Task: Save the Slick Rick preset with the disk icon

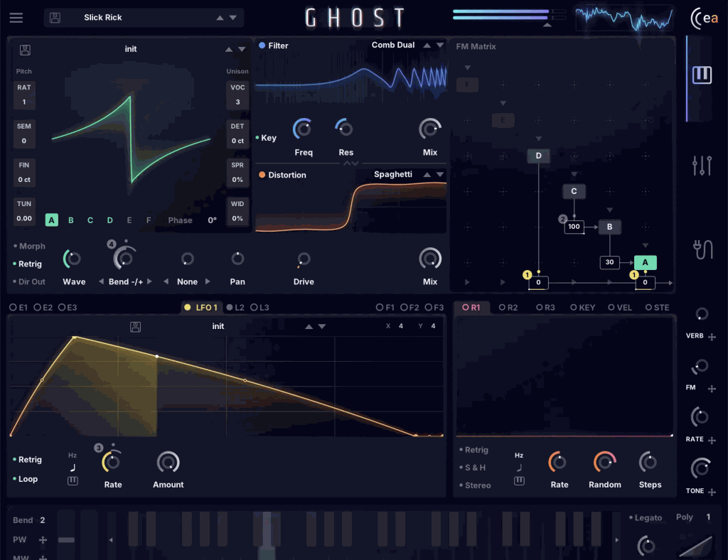Action: pyautogui.click(x=55, y=18)
